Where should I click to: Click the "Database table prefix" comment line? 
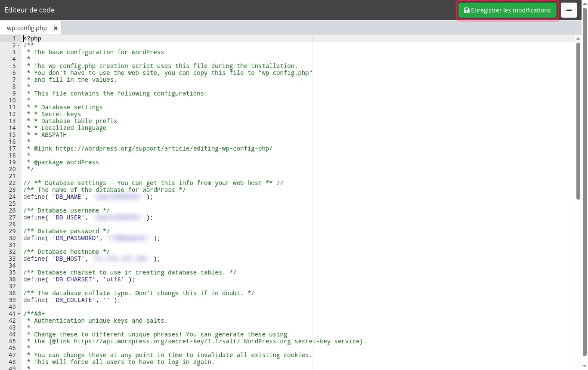click(x=79, y=121)
